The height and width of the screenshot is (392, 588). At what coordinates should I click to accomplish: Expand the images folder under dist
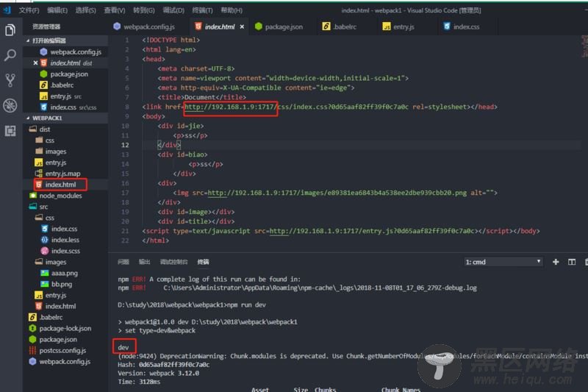[56, 152]
